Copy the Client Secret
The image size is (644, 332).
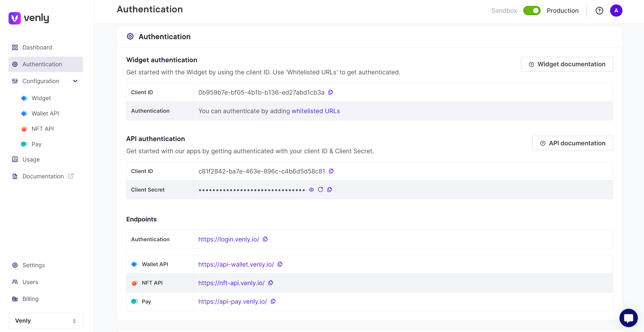tap(330, 190)
